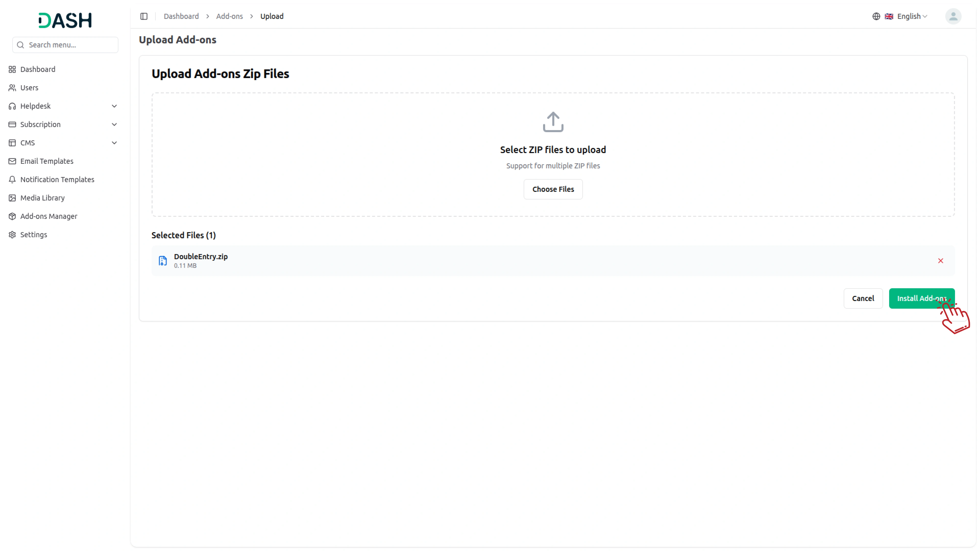This screenshot has height=551, width=980.
Task: Open Email Templates menu item
Action: coord(47,161)
